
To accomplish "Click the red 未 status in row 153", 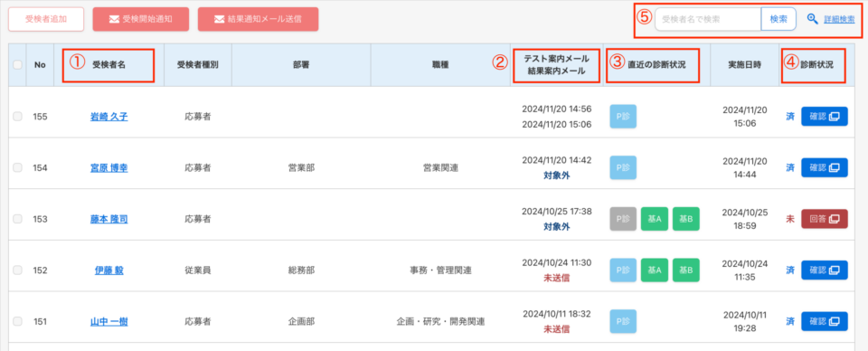I will pyautogui.click(x=790, y=219).
